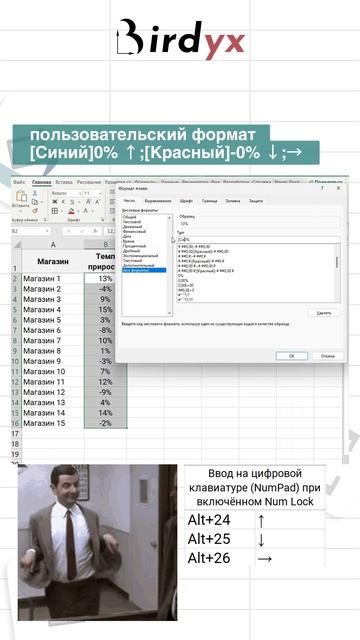Select row 17 header

(x=16, y=433)
